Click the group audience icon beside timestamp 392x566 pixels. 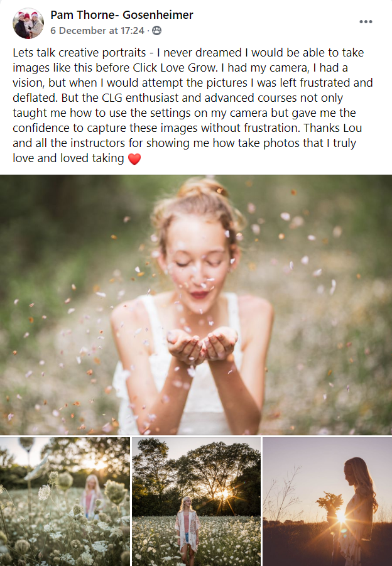156,31
